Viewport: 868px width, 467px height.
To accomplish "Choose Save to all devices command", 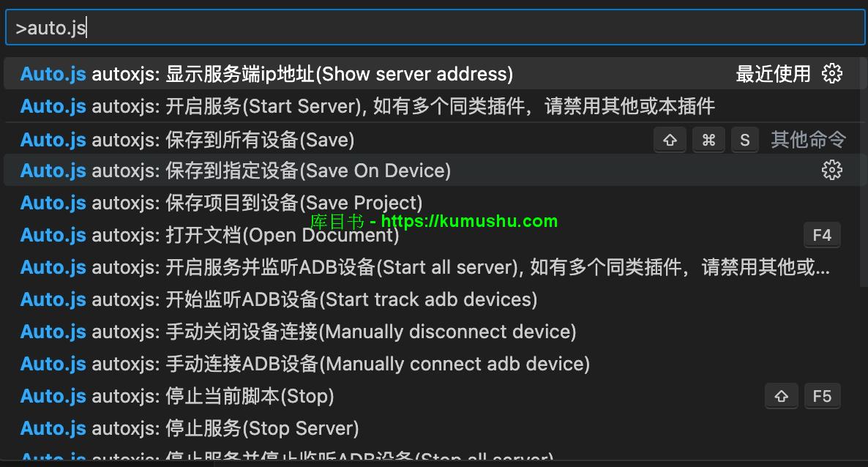I will click(x=434, y=140).
